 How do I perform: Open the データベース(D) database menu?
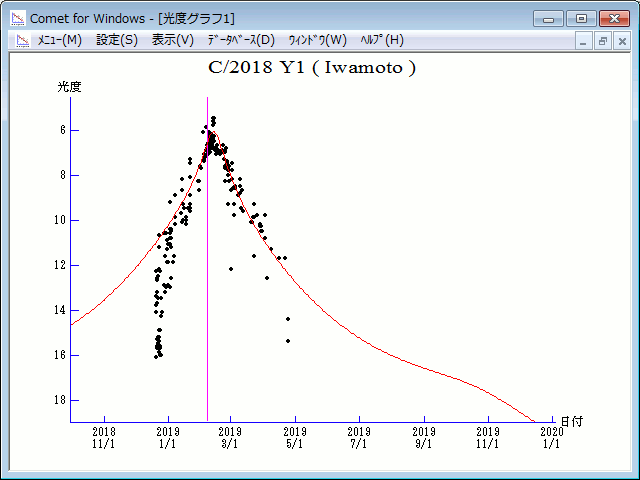point(240,40)
